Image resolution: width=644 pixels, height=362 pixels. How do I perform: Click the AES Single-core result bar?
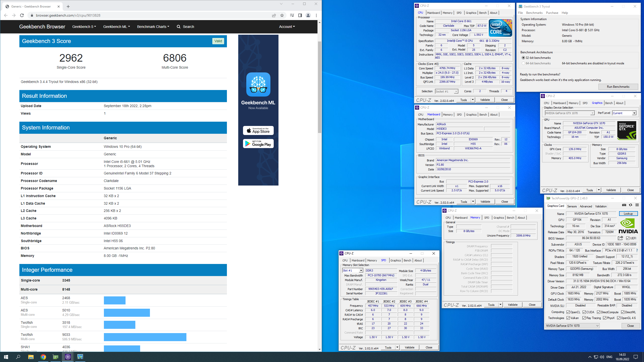pos(114,300)
